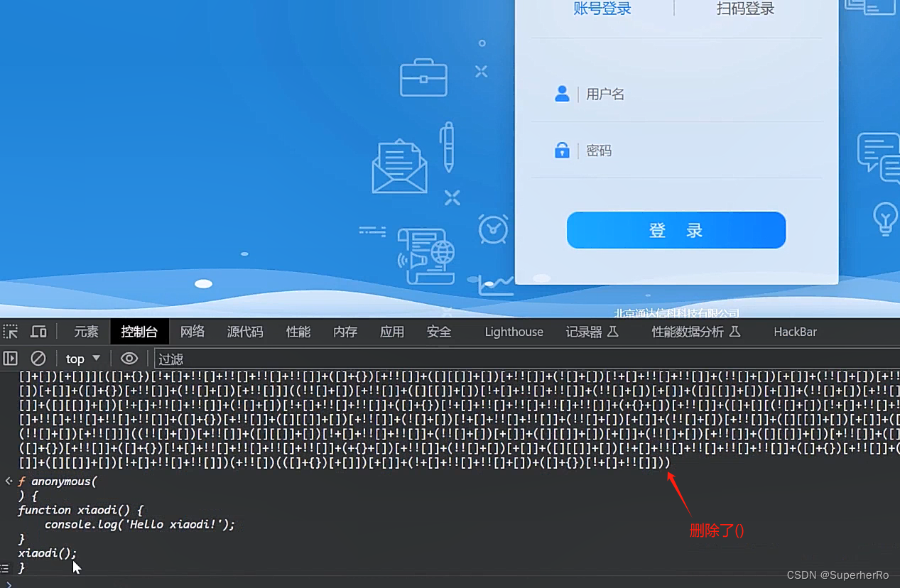
Task: Click the 'f anonymous(' output line
Action: [x=57, y=481]
